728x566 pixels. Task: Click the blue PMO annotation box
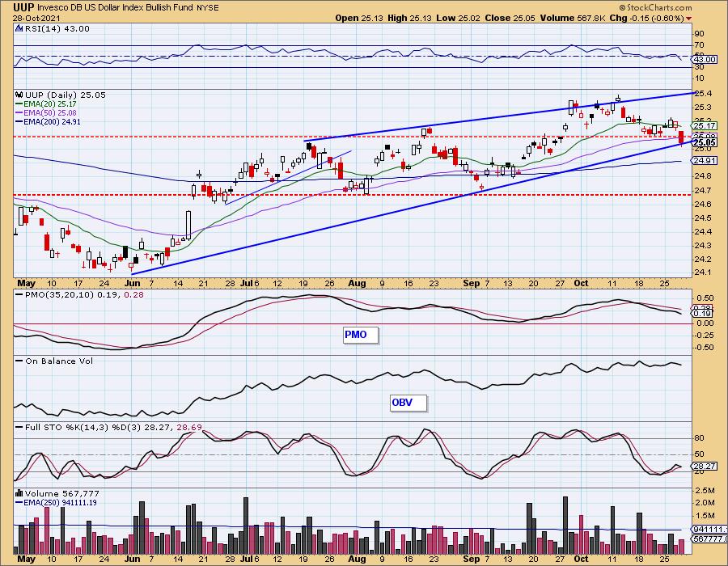361,335
